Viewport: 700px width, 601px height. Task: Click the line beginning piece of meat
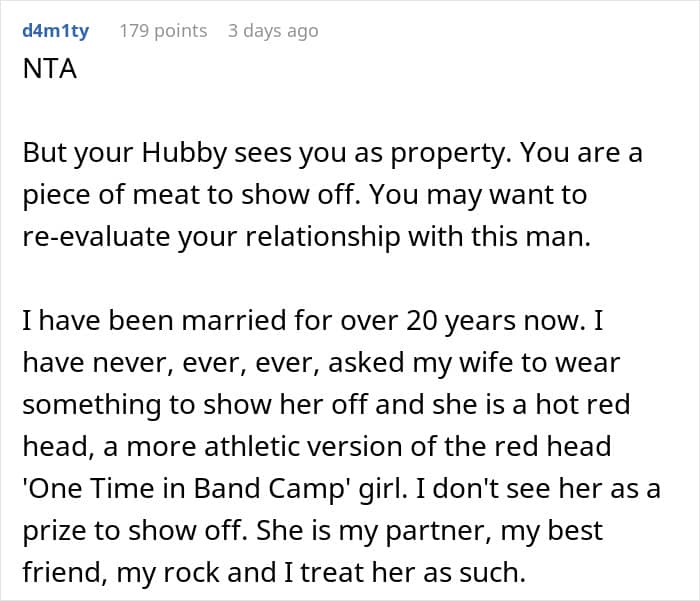(x=304, y=195)
